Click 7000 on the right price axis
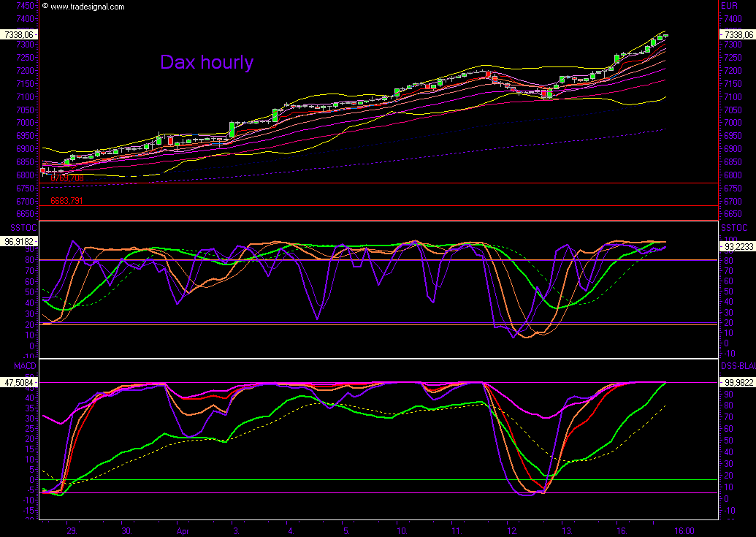Viewport: 756px width, 537px height. pyautogui.click(x=733, y=123)
